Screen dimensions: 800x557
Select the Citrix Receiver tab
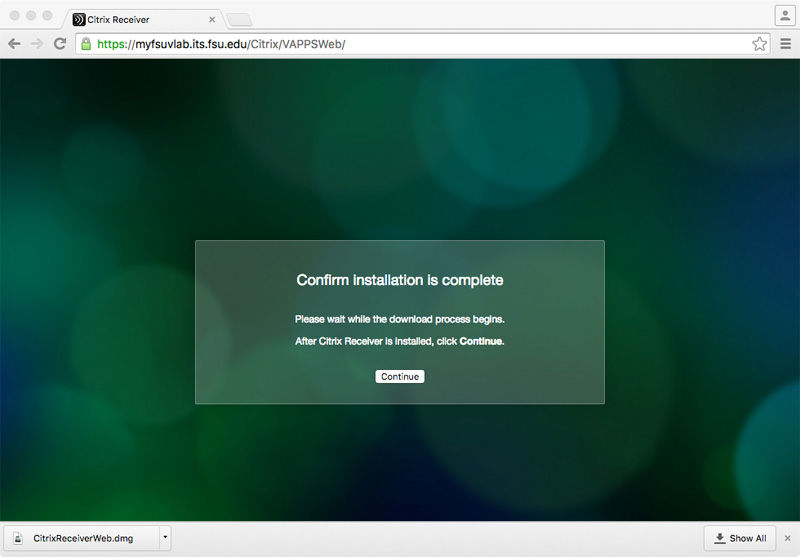point(144,19)
